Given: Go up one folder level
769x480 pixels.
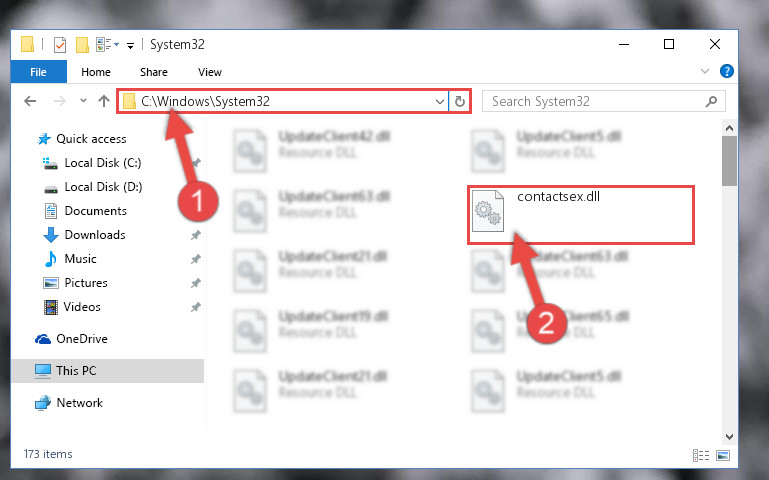Looking at the screenshot, I should tap(103, 101).
